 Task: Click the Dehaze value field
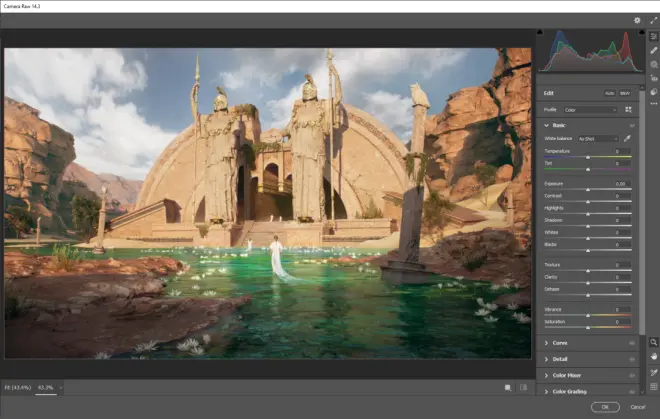click(621, 289)
